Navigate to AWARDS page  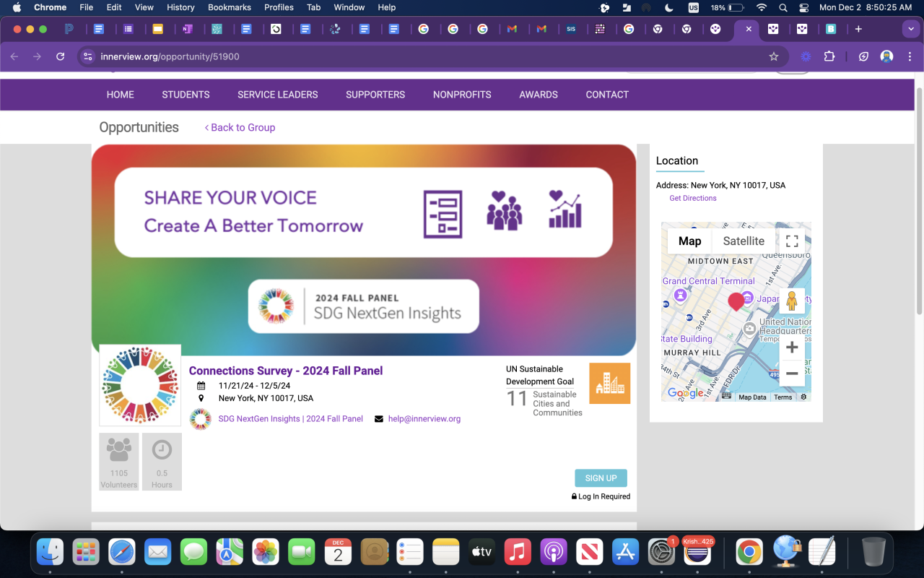[x=539, y=95]
